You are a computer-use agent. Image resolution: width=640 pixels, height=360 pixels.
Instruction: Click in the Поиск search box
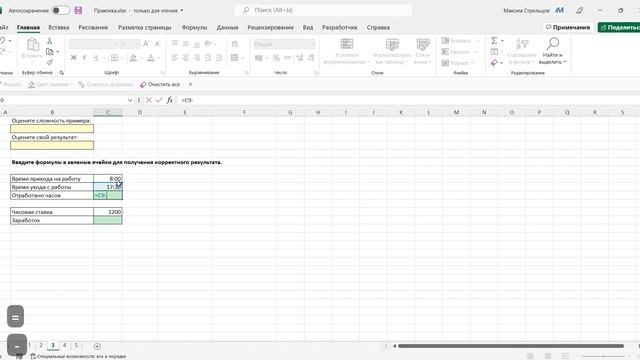323,10
